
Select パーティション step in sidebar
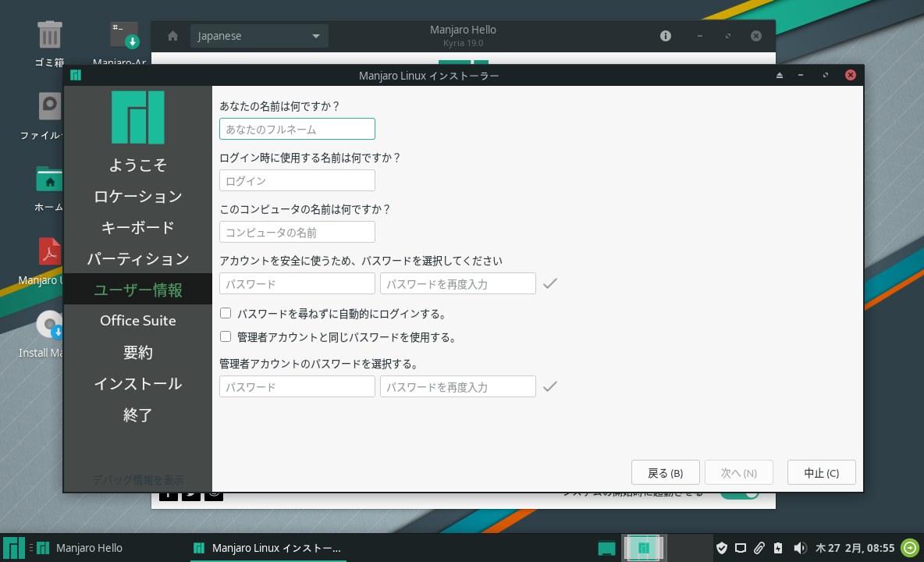pos(138,258)
